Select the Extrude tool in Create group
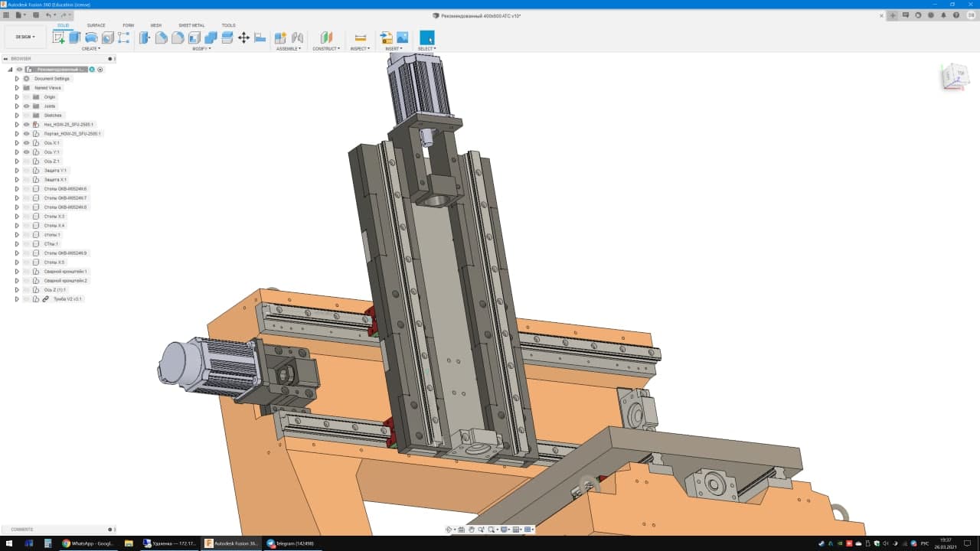 [x=75, y=37]
